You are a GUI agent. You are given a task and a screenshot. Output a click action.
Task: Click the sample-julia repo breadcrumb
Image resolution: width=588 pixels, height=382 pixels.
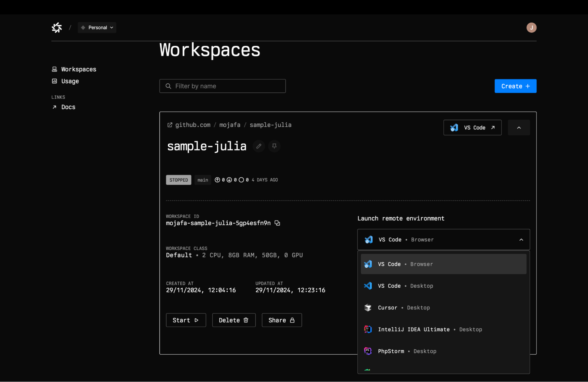(270, 125)
